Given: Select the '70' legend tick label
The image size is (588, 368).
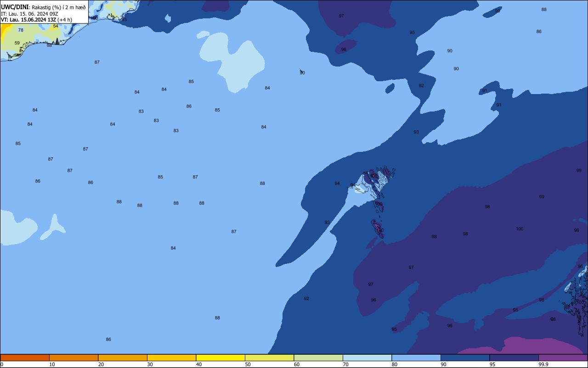Looking at the screenshot, I should (x=345, y=364).
